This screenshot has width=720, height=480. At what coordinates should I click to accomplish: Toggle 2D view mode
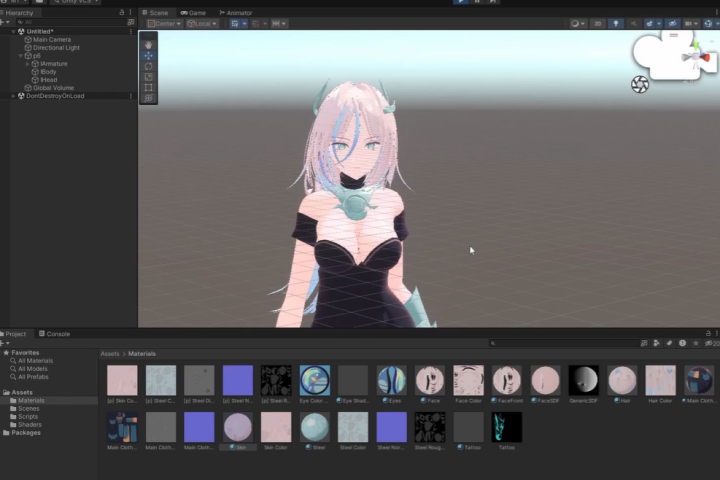pyautogui.click(x=597, y=23)
